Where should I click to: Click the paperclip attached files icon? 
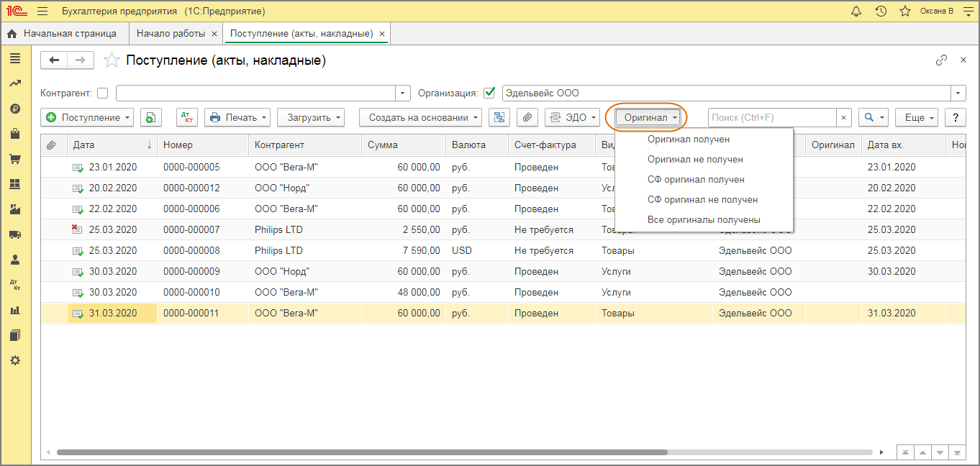tap(527, 117)
